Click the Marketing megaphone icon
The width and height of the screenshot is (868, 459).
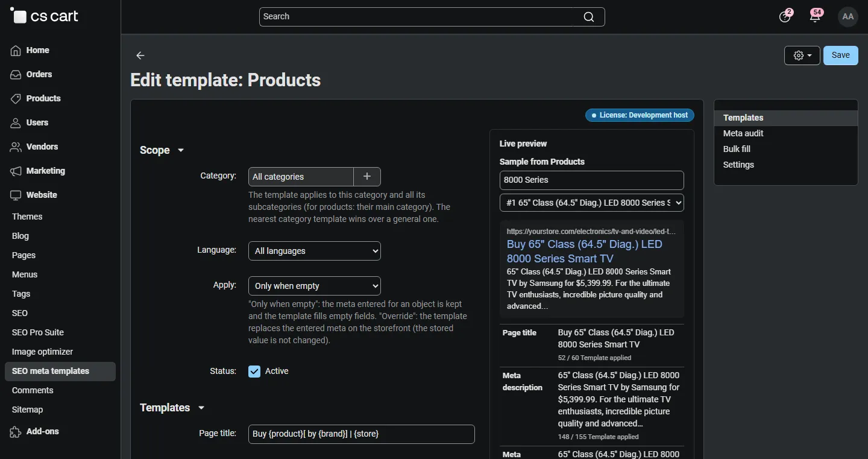(16, 171)
